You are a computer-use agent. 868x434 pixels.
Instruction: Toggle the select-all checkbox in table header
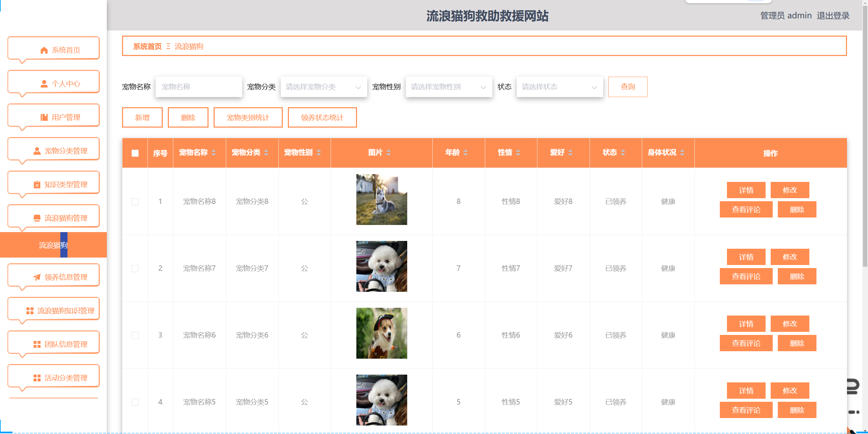click(x=135, y=153)
